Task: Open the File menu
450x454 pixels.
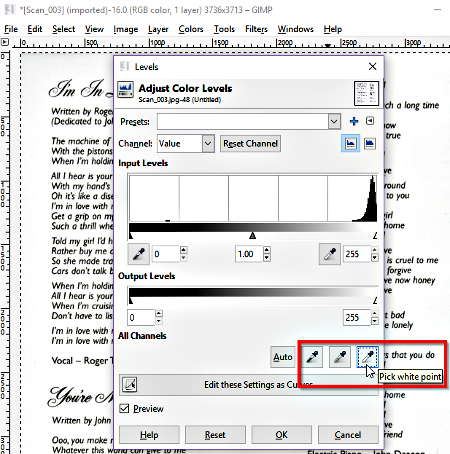Action: pos(11,29)
